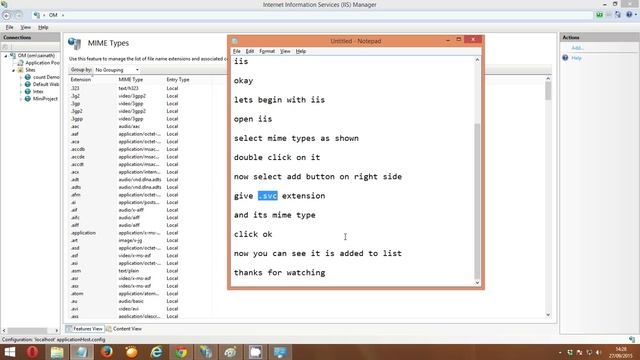
Task: Select the .atom extension row
Action: 140,293
